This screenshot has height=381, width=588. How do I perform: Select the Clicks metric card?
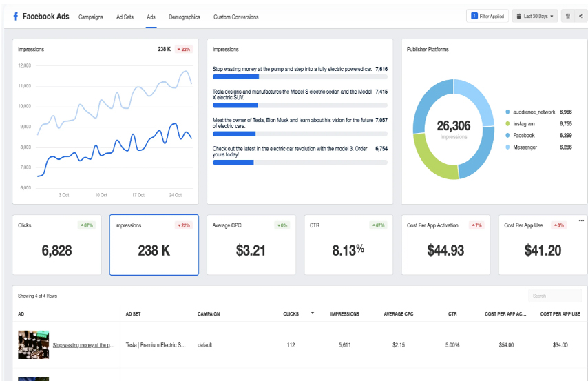[x=56, y=245]
